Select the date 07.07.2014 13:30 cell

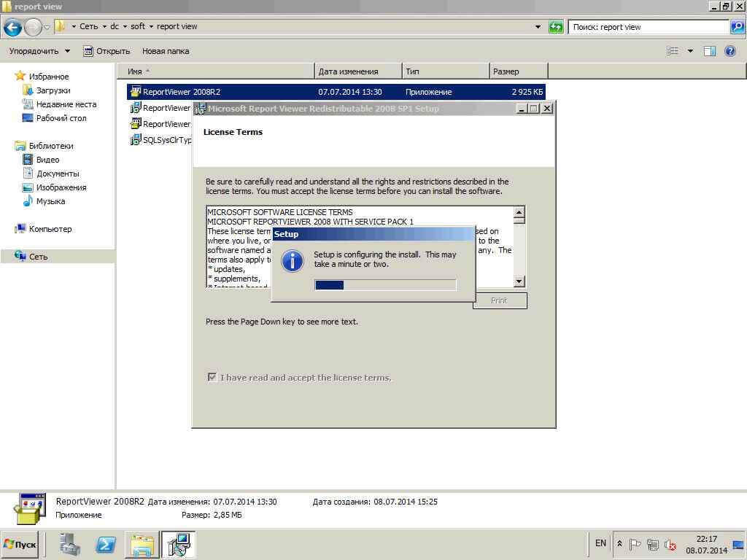[x=349, y=92]
